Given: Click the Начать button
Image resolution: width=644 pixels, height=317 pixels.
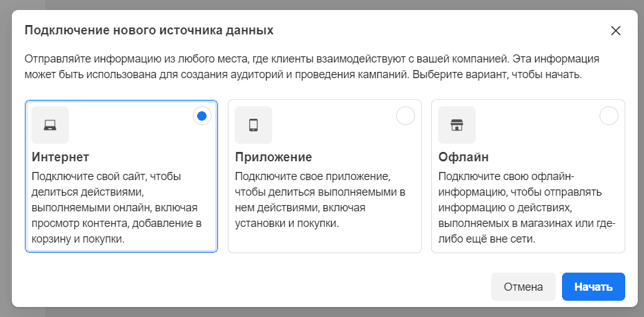Looking at the screenshot, I should [x=593, y=286].
